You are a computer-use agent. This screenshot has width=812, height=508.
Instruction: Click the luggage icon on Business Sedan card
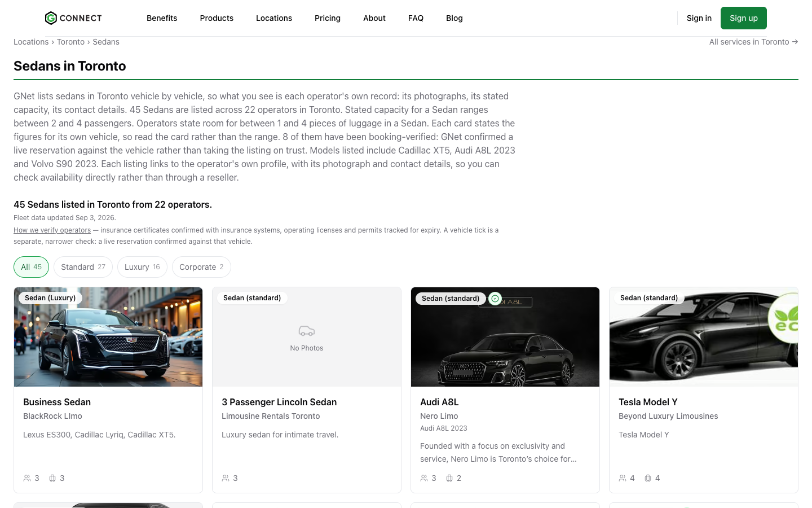click(52, 478)
